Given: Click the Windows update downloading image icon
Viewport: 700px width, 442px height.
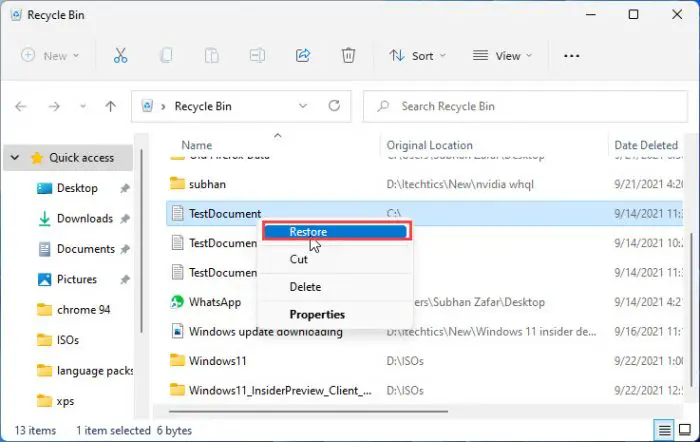Looking at the screenshot, I should coord(178,331).
